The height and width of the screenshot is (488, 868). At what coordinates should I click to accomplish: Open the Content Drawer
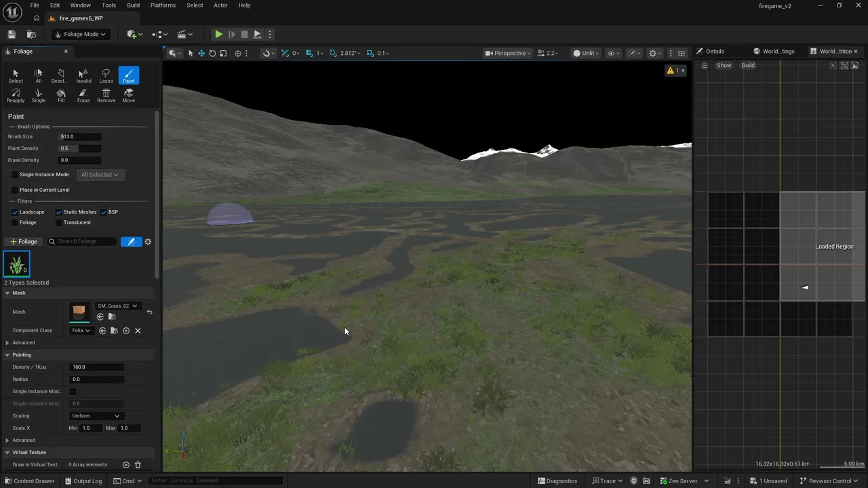29,481
